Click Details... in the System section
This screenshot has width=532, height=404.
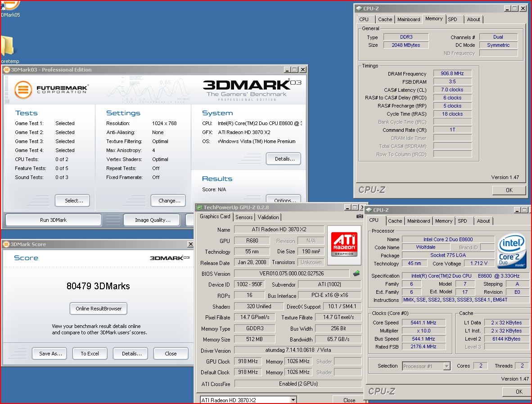pyautogui.click(x=284, y=159)
